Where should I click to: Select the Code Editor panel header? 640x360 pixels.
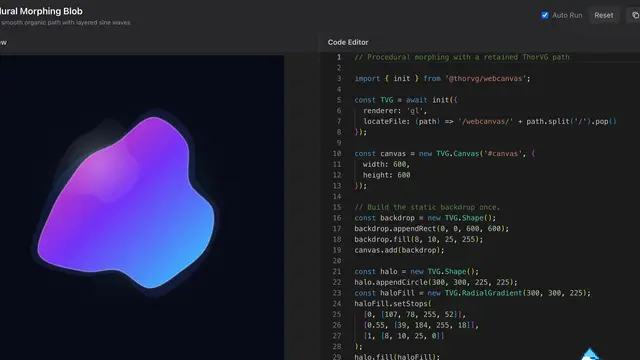348,42
